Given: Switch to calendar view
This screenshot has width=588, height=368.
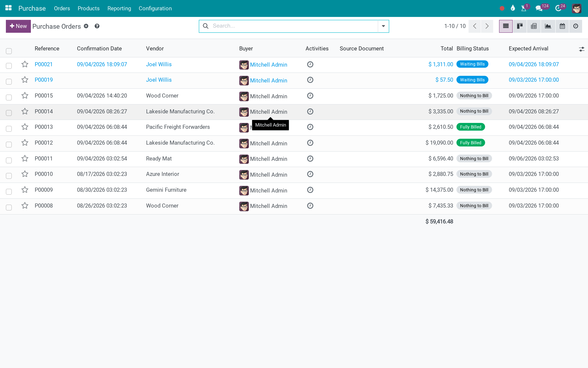Looking at the screenshot, I should click(562, 26).
